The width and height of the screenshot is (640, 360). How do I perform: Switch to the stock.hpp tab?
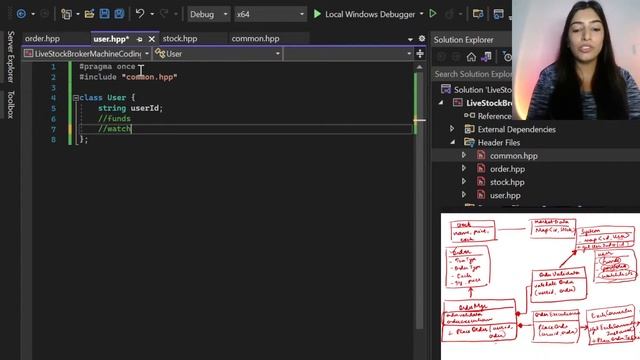180,39
